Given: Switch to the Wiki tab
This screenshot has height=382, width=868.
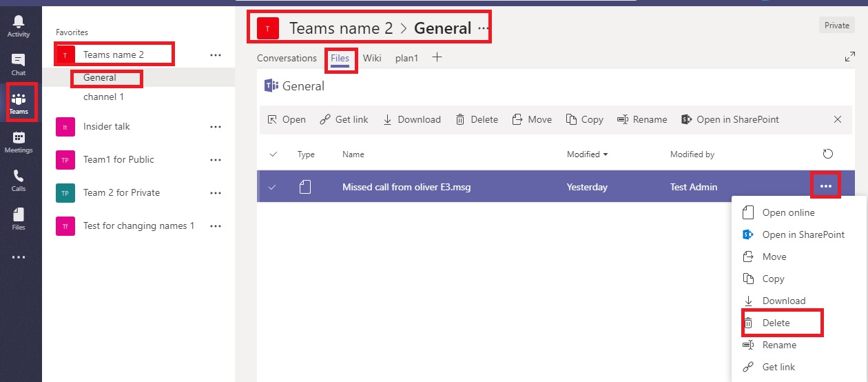Looking at the screenshot, I should (372, 58).
